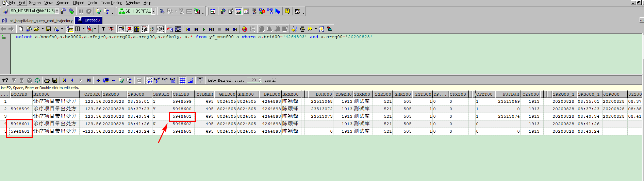Click the Auto-Refresh seconds input field
Viewport: 644px width, 181px height.
click(x=253, y=80)
